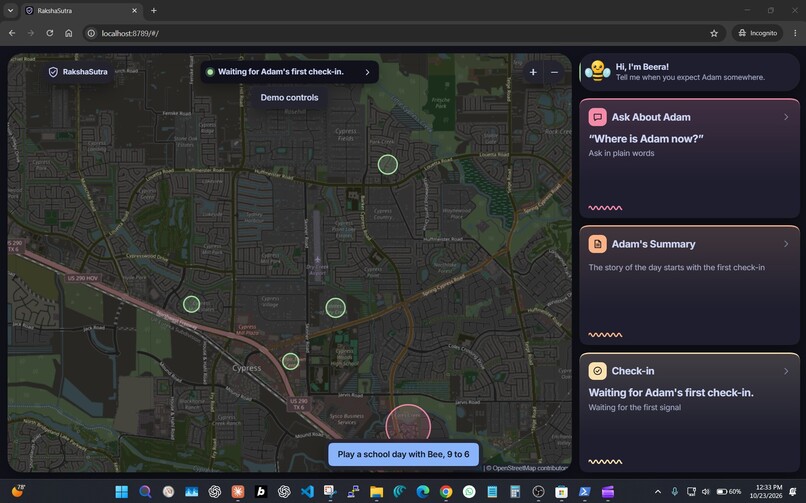Click the Check-in heading
Screen dimensions: 806x503
click(x=633, y=371)
